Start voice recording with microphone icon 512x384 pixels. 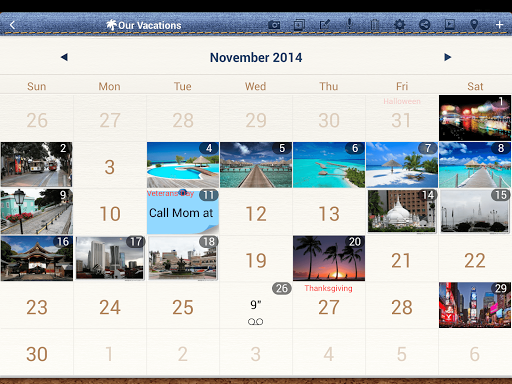pyautogui.click(x=349, y=24)
